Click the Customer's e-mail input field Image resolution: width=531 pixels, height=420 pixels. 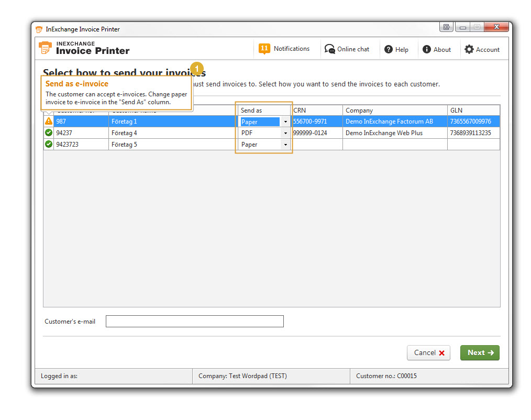tap(195, 321)
